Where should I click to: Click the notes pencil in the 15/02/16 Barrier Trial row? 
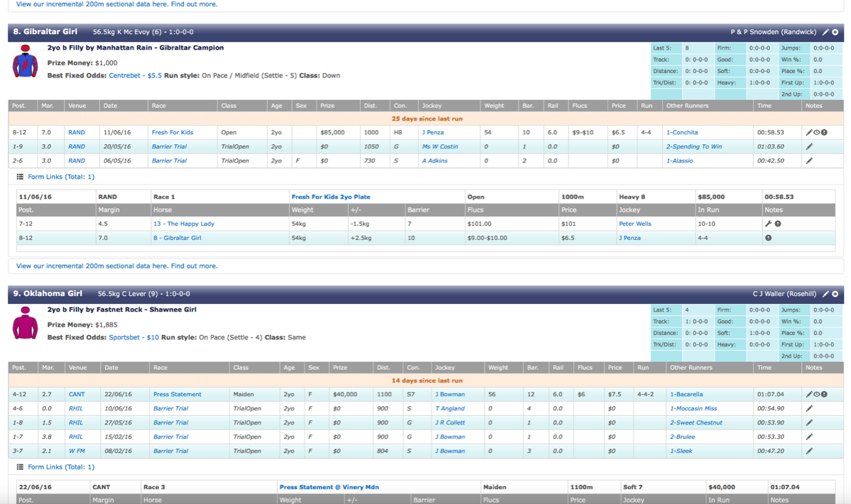point(808,437)
